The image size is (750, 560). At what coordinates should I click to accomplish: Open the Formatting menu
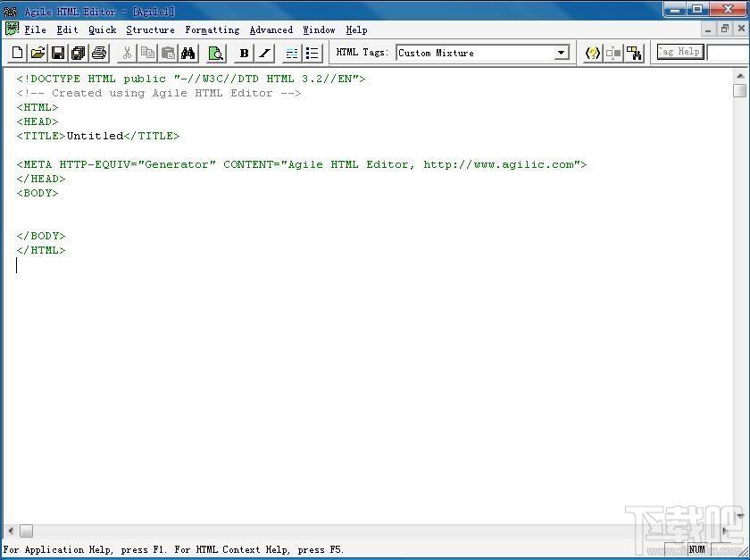pos(212,29)
